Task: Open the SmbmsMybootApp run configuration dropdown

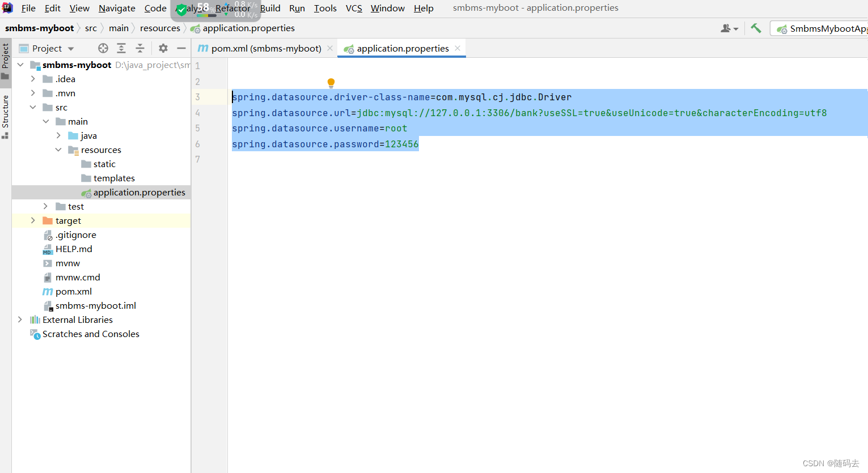Action: click(829, 27)
